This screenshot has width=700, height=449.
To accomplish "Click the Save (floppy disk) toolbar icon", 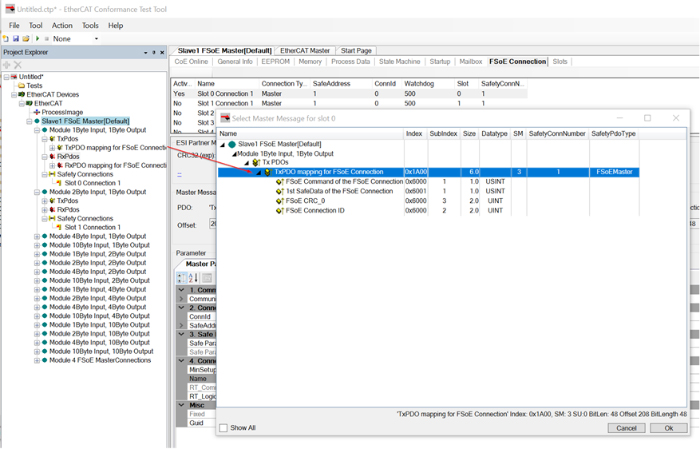I will 16,39.
